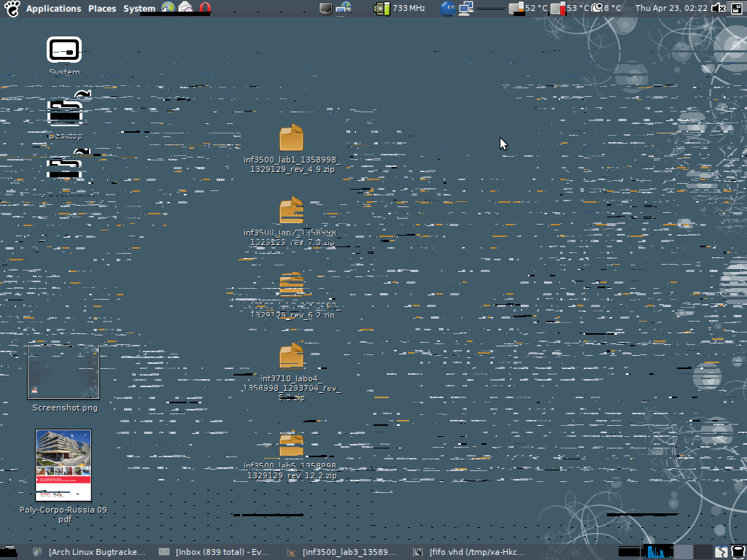Open the weather applet showing 8 °C
The image size is (747, 560).
click(606, 8)
